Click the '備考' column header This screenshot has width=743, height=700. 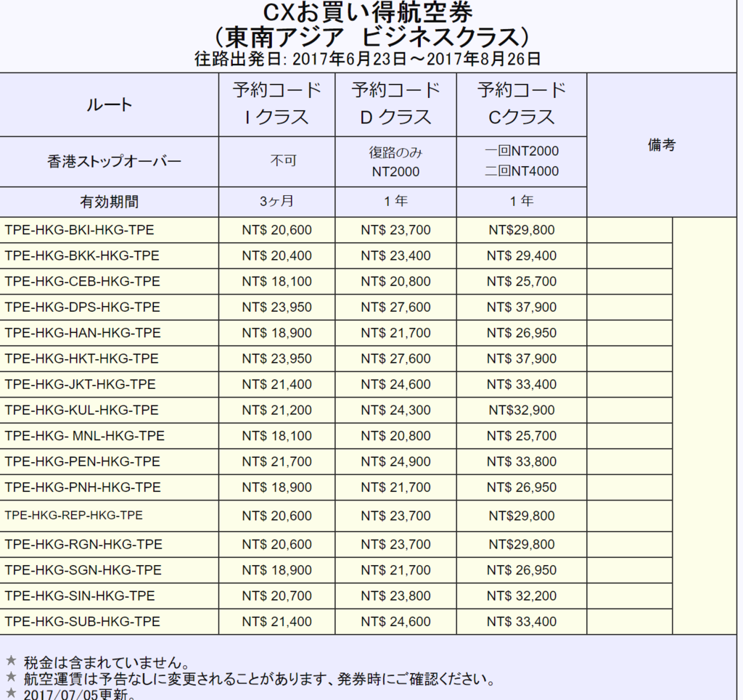coord(662,145)
